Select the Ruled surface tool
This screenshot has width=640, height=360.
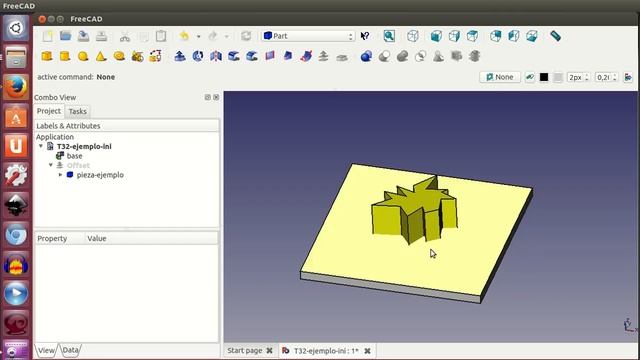point(269,56)
